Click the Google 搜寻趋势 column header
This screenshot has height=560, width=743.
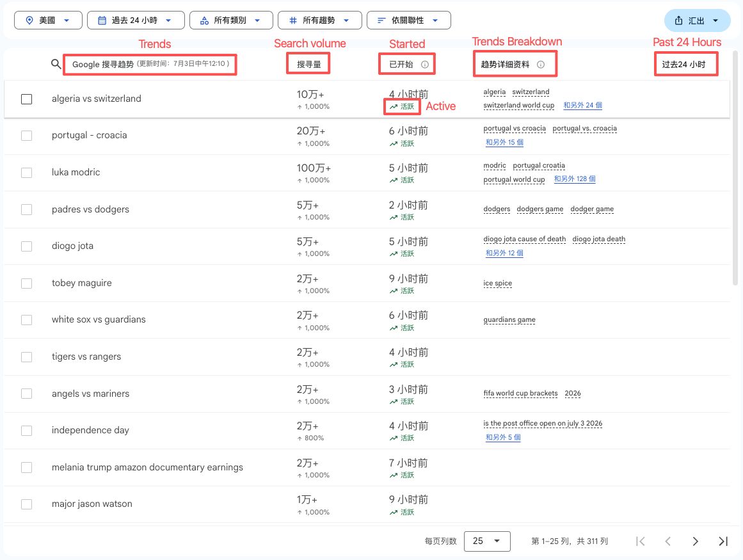click(x=150, y=64)
